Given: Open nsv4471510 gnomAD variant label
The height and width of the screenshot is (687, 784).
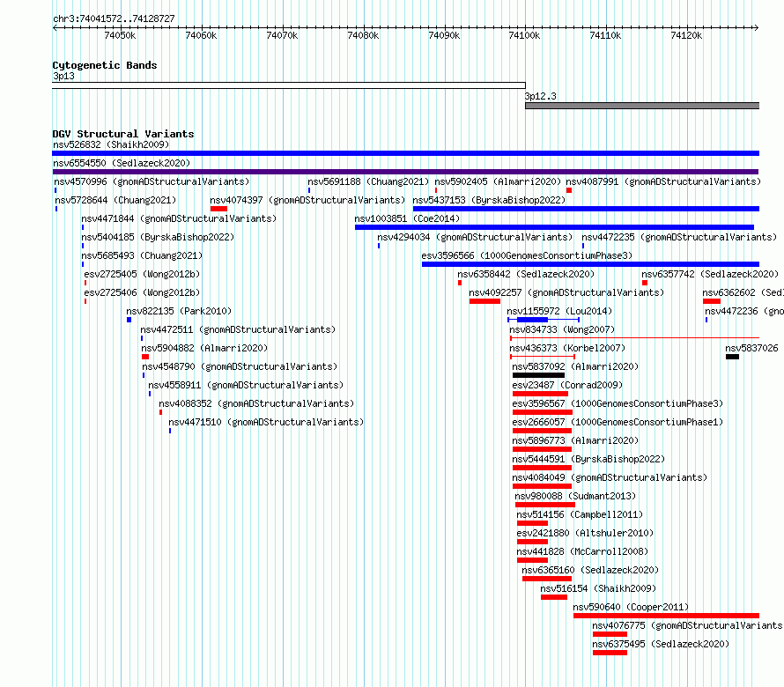Looking at the screenshot, I should pyautogui.click(x=266, y=422).
